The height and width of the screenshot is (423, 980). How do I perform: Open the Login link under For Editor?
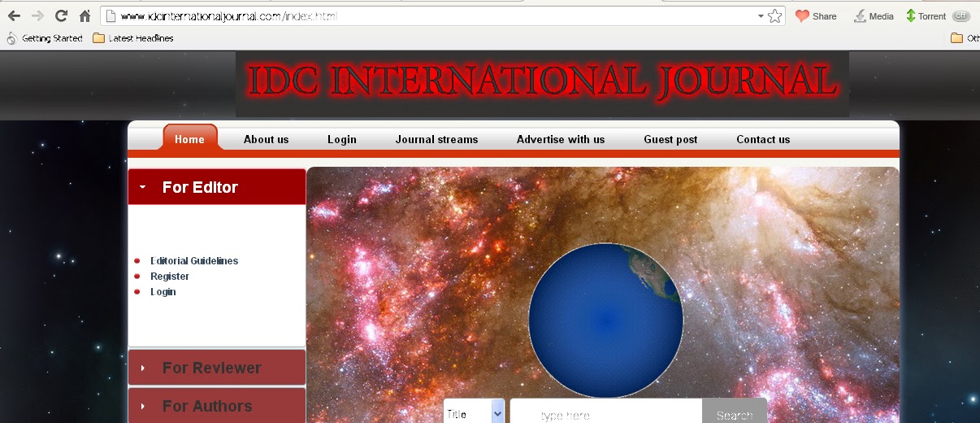pyautogui.click(x=163, y=292)
